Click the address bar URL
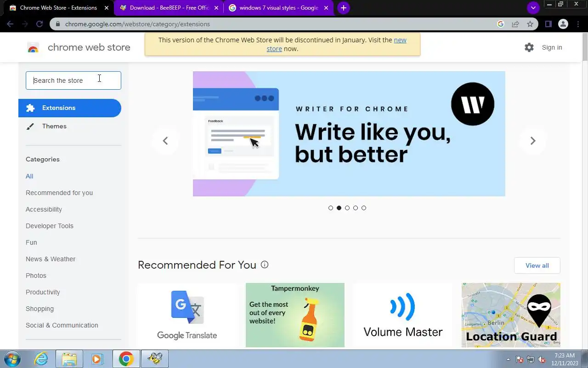This screenshot has height=368, width=588. (137, 24)
